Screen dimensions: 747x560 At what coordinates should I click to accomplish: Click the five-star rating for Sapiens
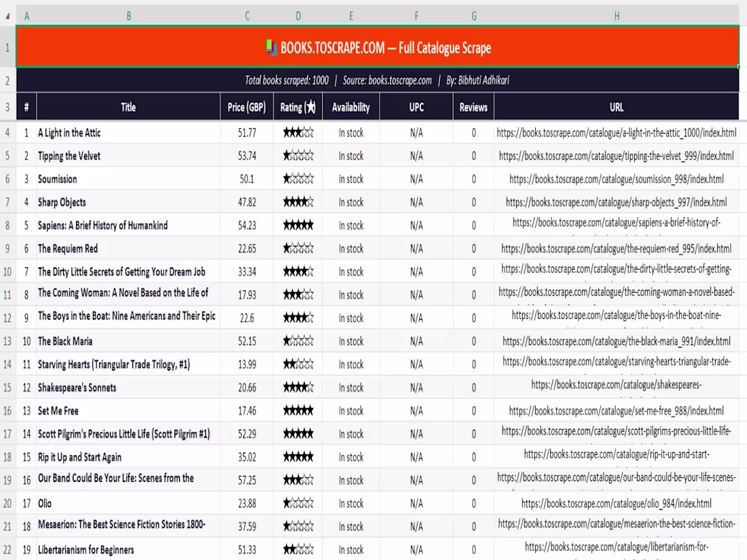[x=298, y=225]
